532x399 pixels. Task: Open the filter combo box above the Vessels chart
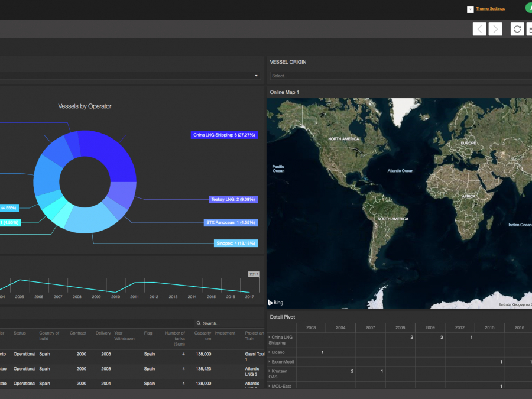(257, 76)
